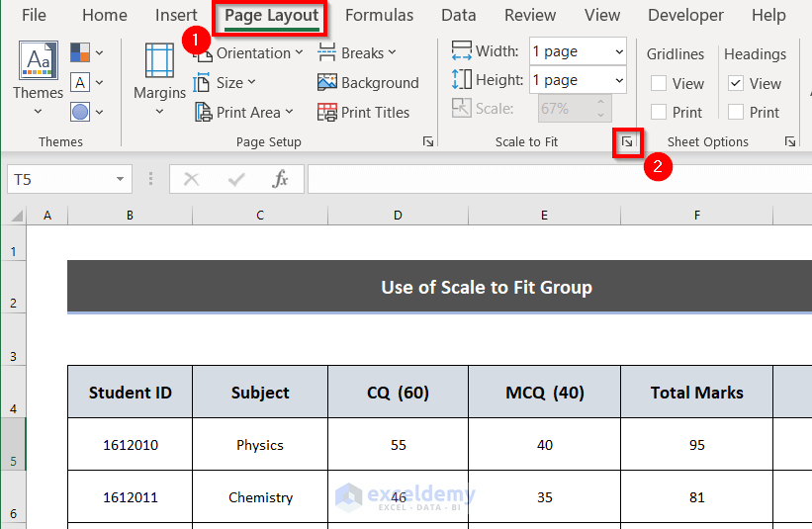Insert function using the fx icon
Image resolution: width=812 pixels, height=529 pixels.
tap(281, 179)
